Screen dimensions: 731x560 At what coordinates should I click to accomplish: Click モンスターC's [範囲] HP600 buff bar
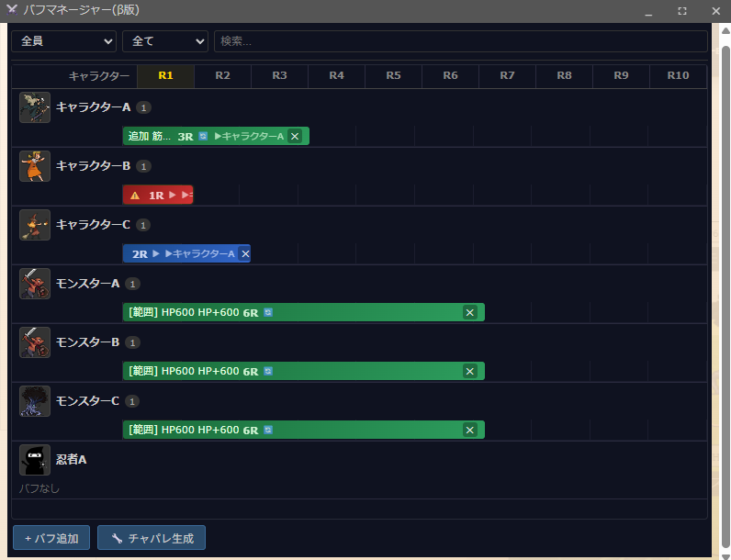pos(303,430)
